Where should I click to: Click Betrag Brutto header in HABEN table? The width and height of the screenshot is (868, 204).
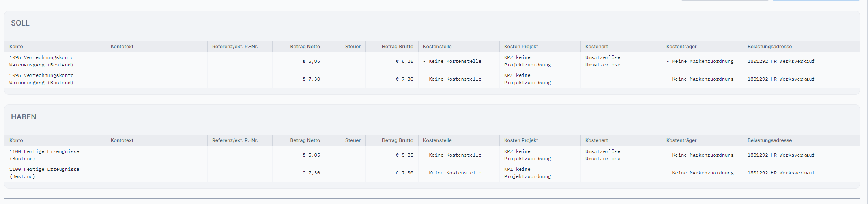(x=397, y=140)
